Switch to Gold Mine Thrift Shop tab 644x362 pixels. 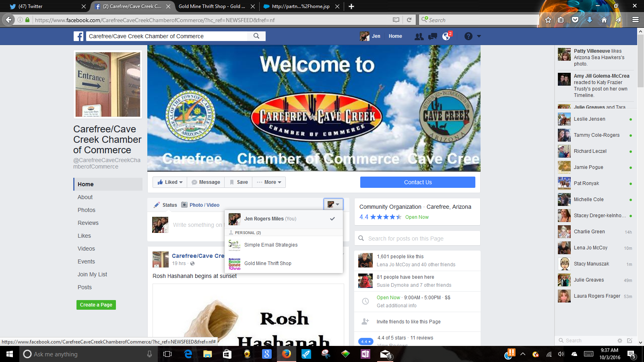[x=212, y=6]
